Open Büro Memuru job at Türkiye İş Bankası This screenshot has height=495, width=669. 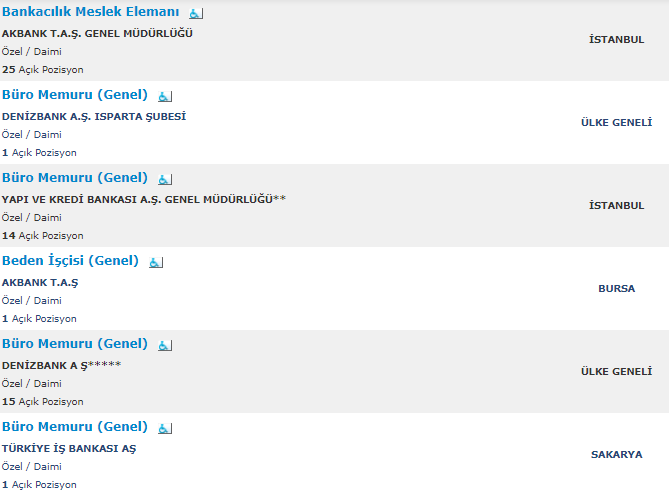pyautogui.click(x=75, y=427)
